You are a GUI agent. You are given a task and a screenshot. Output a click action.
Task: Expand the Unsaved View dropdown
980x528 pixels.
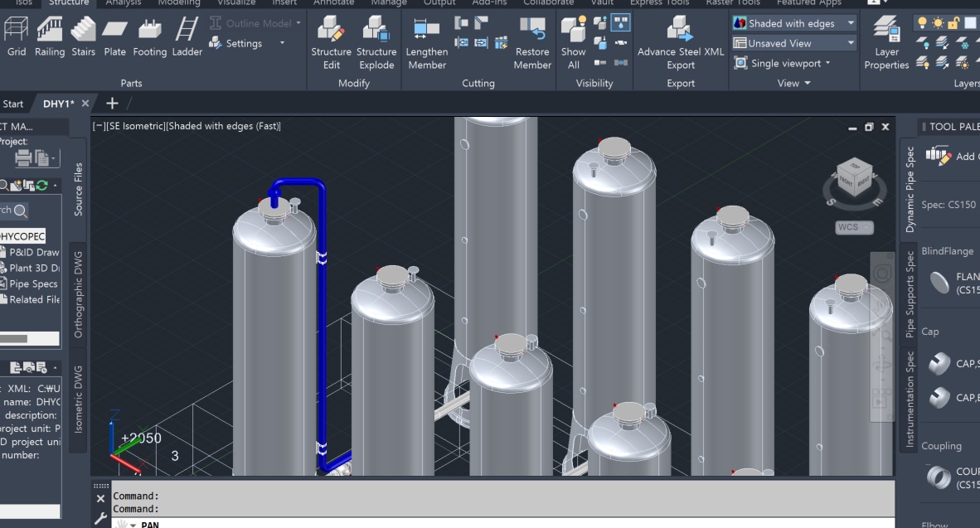pos(794,43)
